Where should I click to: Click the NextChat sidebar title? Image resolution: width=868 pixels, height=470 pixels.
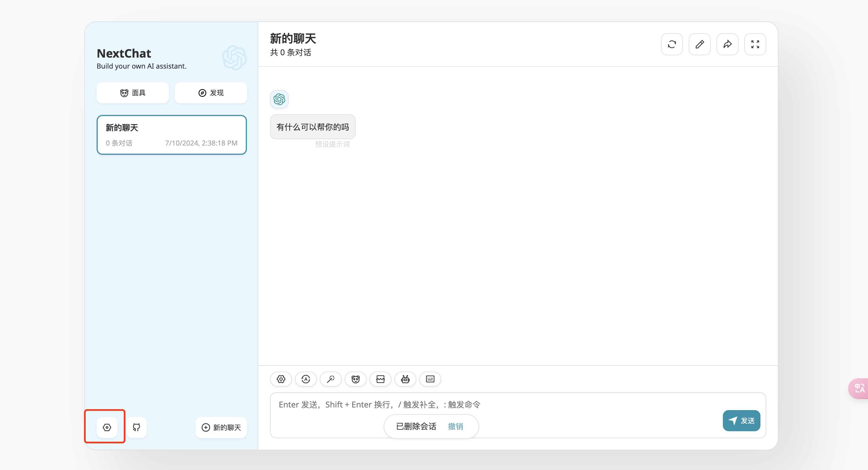(124, 53)
